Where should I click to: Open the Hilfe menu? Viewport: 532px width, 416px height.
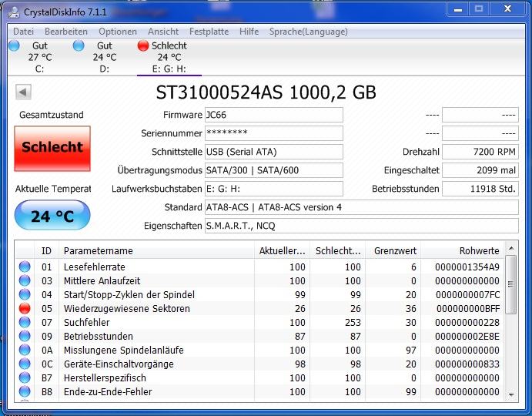pos(249,32)
